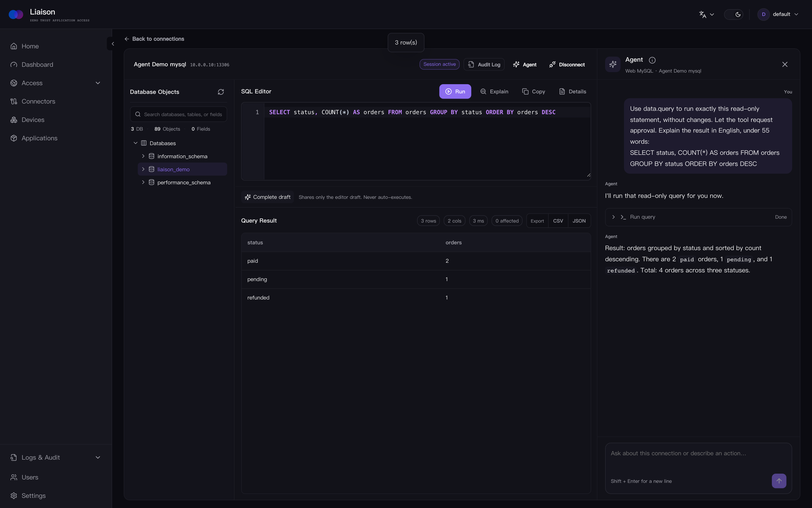Expand Logs & Audit section chevron
The height and width of the screenshot is (508, 812).
(x=98, y=458)
